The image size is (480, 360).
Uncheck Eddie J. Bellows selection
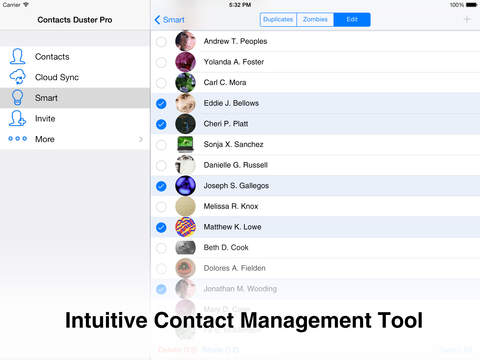tap(161, 104)
